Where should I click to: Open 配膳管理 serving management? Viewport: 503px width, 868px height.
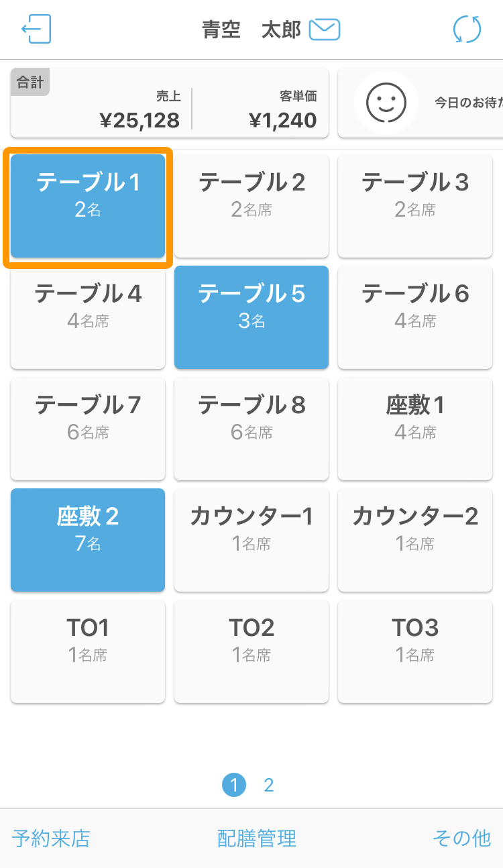(x=257, y=838)
